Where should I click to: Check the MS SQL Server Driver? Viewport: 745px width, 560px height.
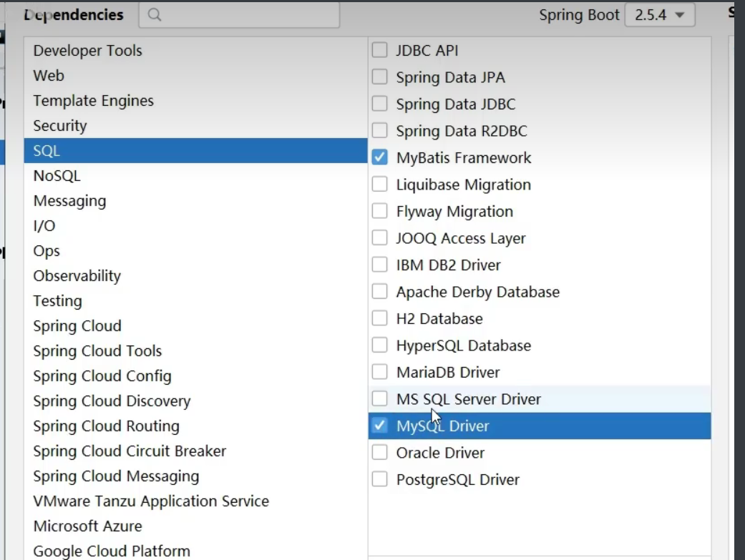point(379,399)
